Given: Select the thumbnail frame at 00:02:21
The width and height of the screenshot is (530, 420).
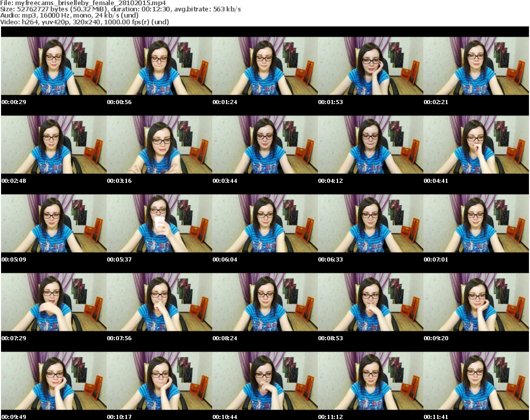Looking at the screenshot, I should pos(476,66).
